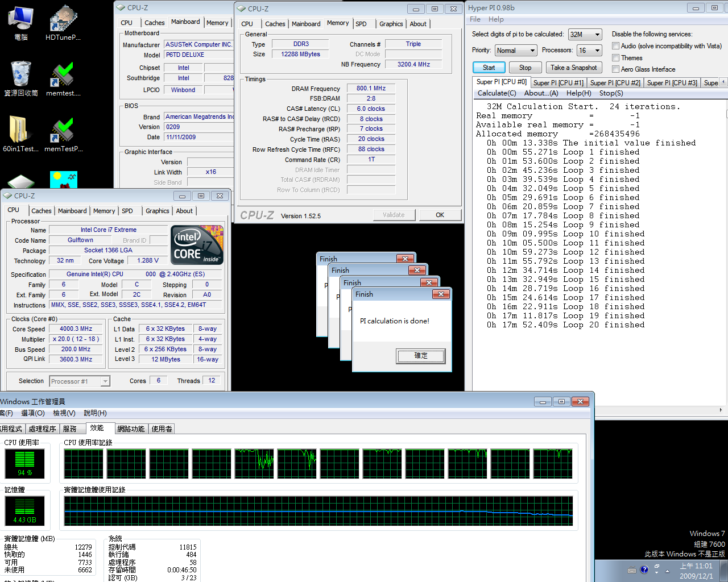This screenshot has height=582, width=728.
Task: Select Super PI [CPU #0] tab
Action: click(x=501, y=82)
